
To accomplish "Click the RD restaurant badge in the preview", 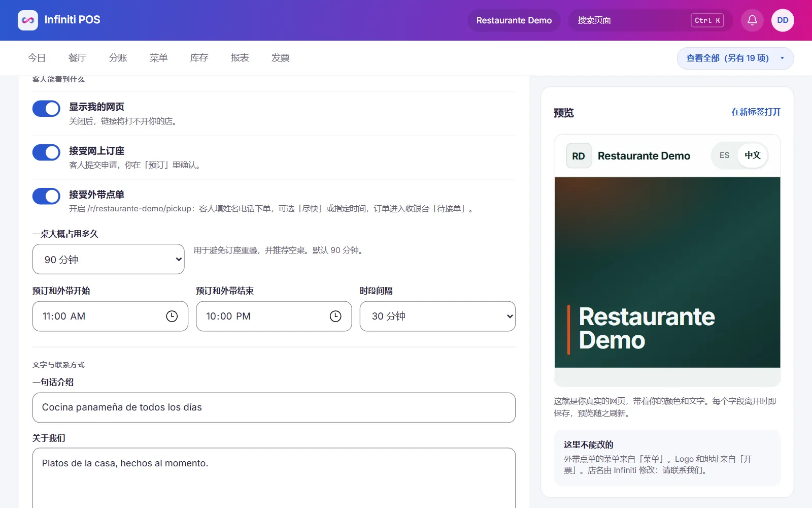I will click(579, 156).
